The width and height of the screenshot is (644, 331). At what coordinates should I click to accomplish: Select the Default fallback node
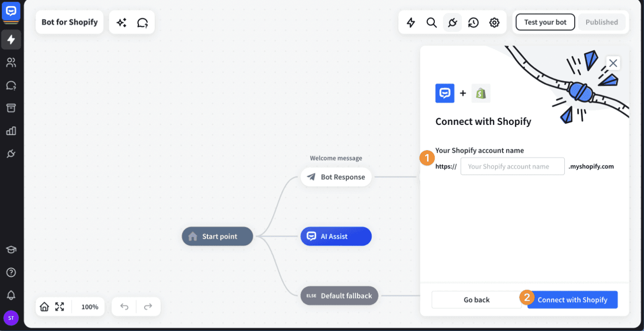[339, 296]
